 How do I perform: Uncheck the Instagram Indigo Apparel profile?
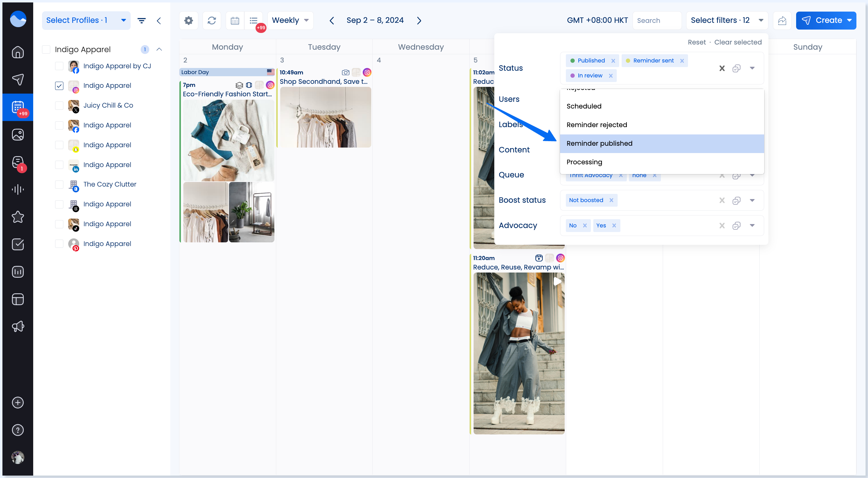[x=59, y=86]
